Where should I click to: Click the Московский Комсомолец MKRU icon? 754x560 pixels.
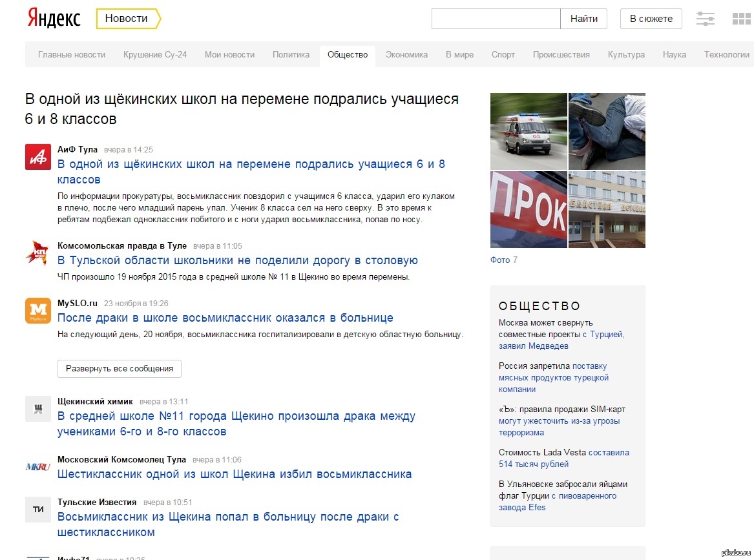[x=38, y=466]
